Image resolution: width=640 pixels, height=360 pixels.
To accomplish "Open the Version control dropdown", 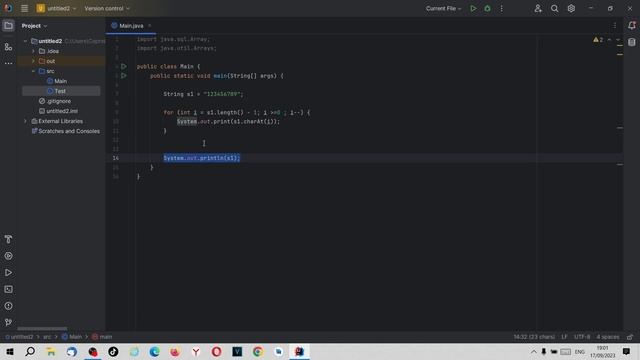I will (107, 8).
